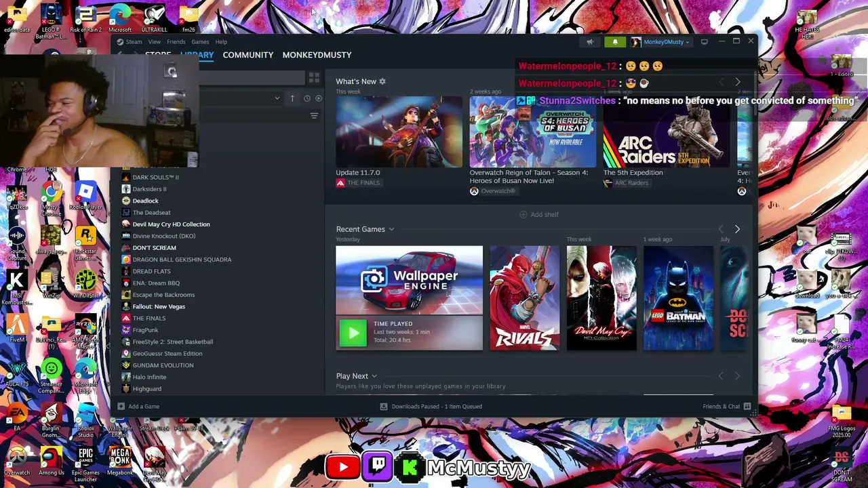Expand the Recent Games shelf dropdown

(x=391, y=230)
